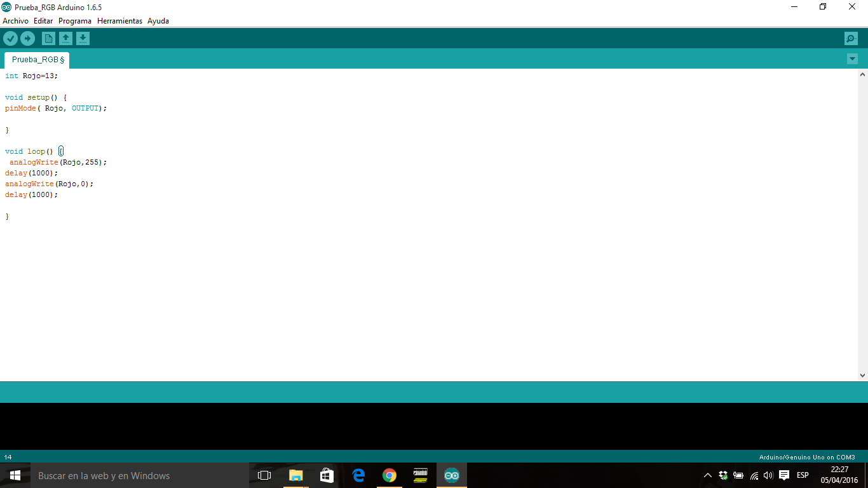The width and height of the screenshot is (868, 488).
Task: Open the Programa menu
Action: pos(75,21)
